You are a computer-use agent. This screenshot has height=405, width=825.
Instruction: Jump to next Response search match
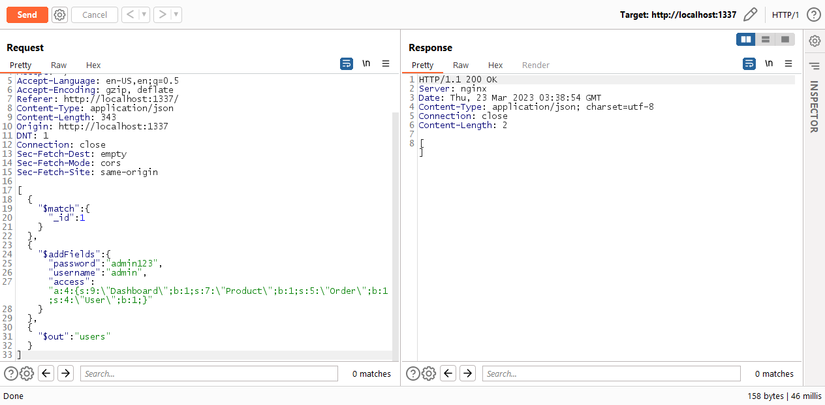coord(467,374)
